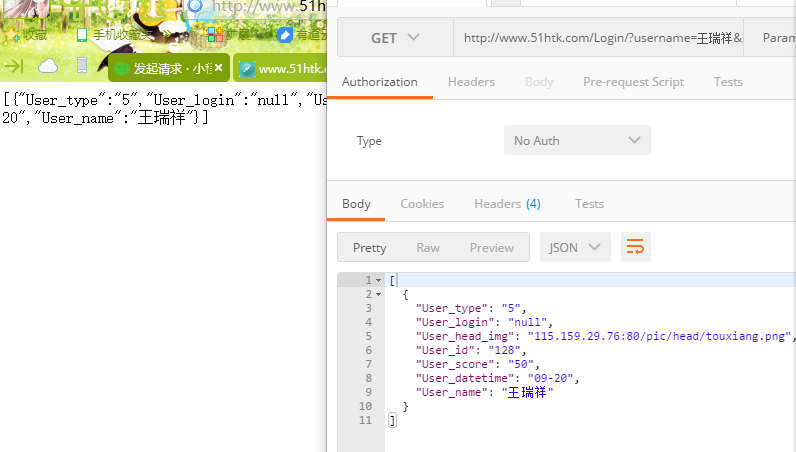Image resolution: width=796 pixels, height=452 pixels.
Task: Click the "User_type" key in response
Action: coord(452,308)
